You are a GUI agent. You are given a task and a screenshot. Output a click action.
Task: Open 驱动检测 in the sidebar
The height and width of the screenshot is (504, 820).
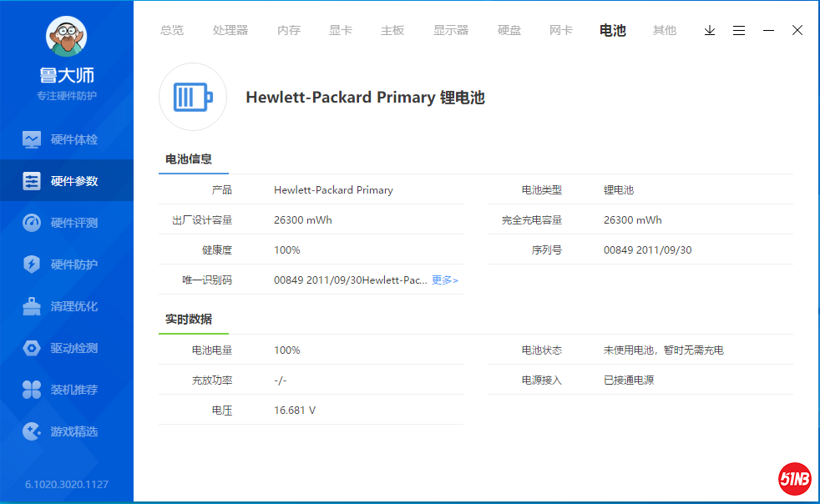click(x=67, y=348)
